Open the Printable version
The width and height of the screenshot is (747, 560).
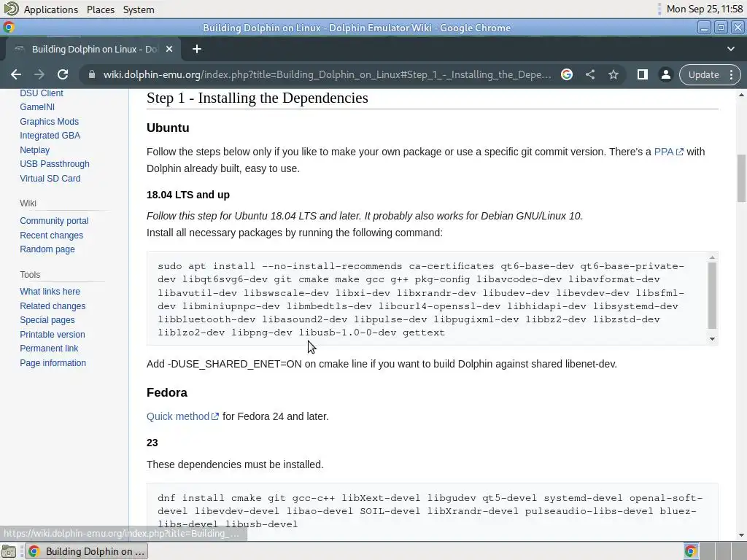(x=53, y=334)
